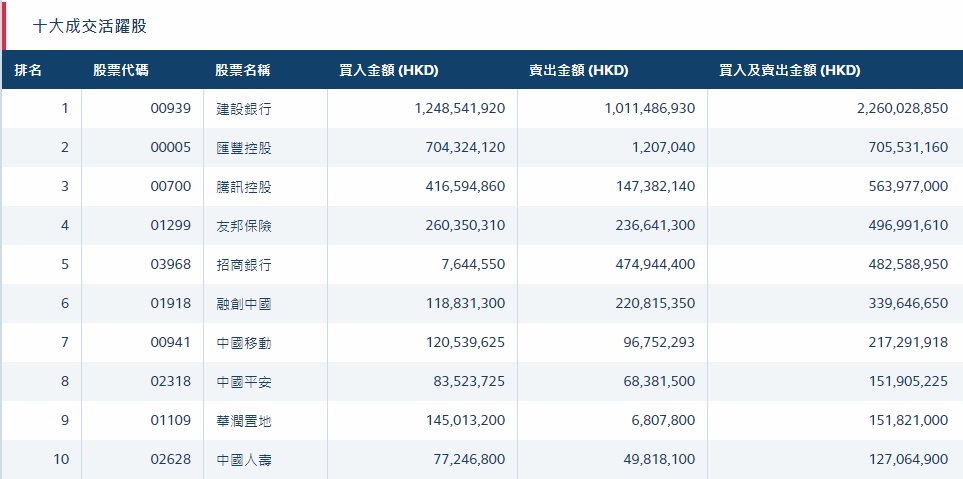
Task: Select stock name 建設銀行
Action: tap(244, 109)
